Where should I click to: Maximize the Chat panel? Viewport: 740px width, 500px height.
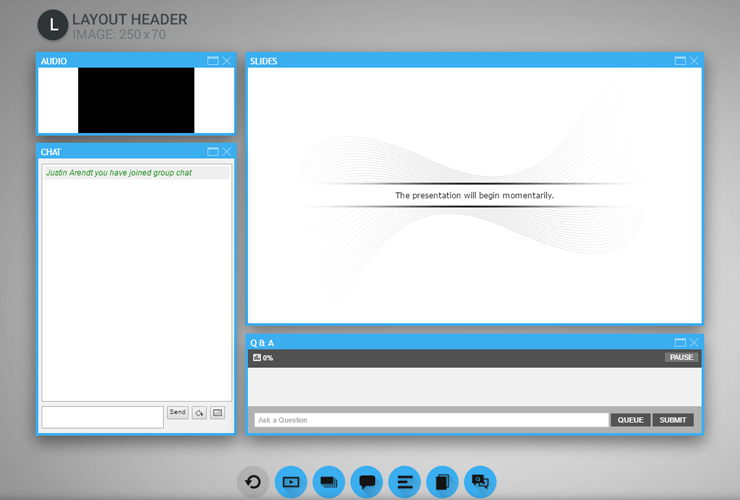pyautogui.click(x=213, y=152)
